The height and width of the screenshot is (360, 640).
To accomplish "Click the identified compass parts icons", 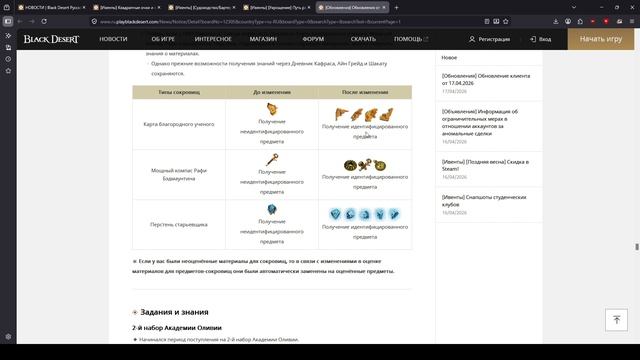I will tap(364, 165).
